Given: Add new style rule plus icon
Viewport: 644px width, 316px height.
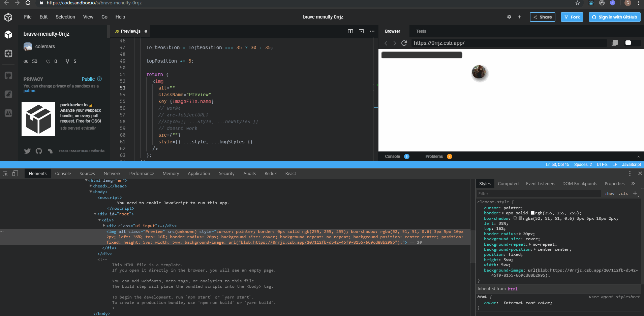Looking at the screenshot, I should pos(635,194).
